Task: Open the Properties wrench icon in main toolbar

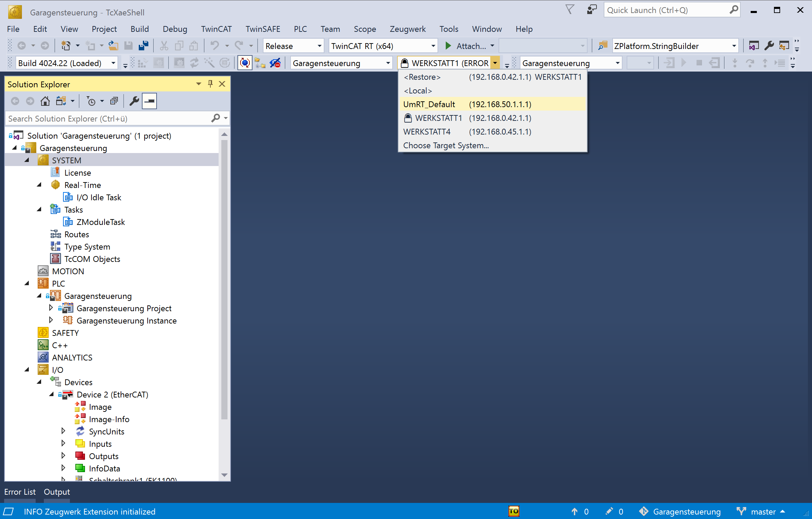Action: (x=769, y=46)
